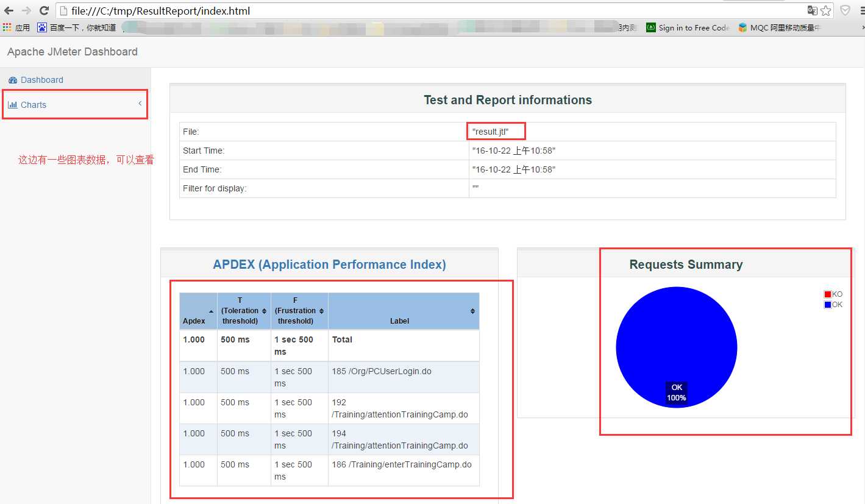Click the 194 attentionTrainingCamp.do label
The width and height of the screenshot is (865, 504).
pyautogui.click(x=400, y=439)
